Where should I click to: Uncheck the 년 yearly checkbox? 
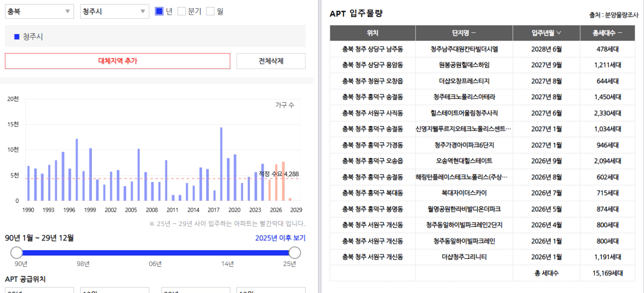[x=159, y=12]
